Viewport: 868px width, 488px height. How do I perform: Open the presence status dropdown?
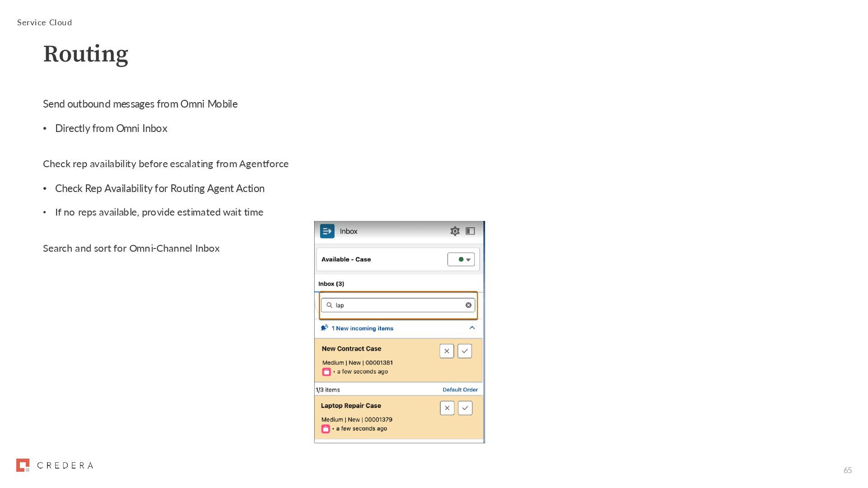[x=461, y=259]
